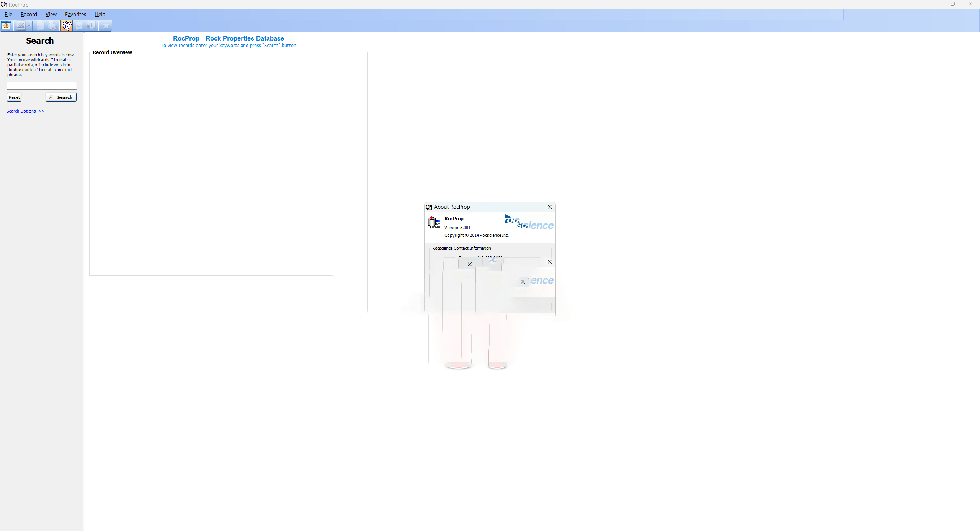This screenshot has height=531, width=980.
Task: Close the About RocProp dialog
Action: tap(549, 207)
